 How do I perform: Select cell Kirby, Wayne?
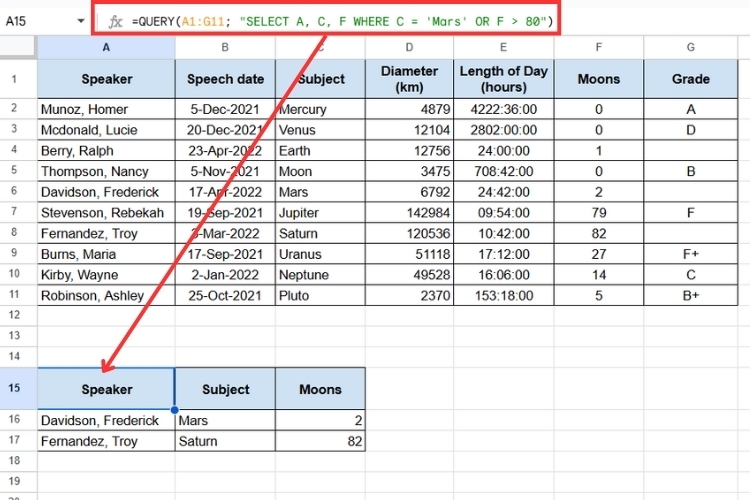[106, 275]
